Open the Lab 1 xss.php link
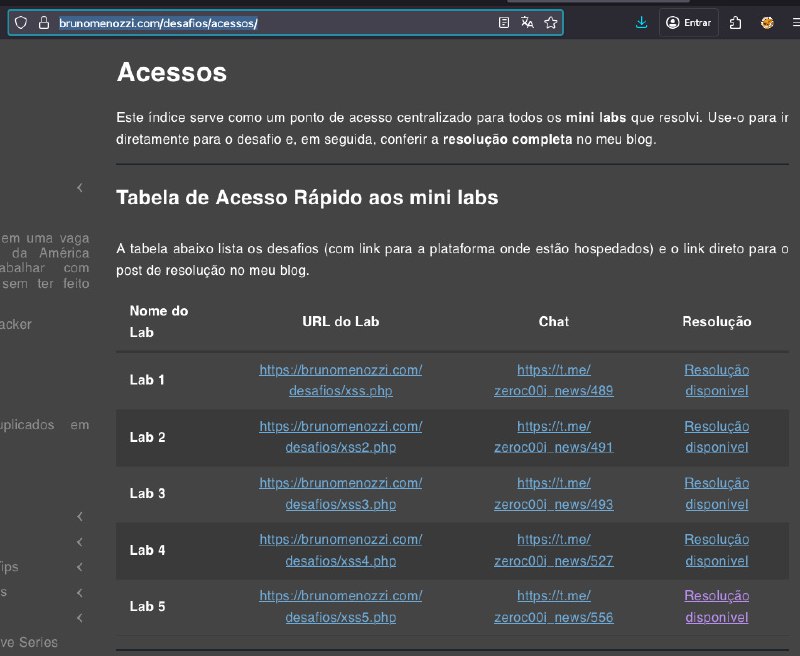Image resolution: width=800 pixels, height=656 pixels. tap(340, 380)
